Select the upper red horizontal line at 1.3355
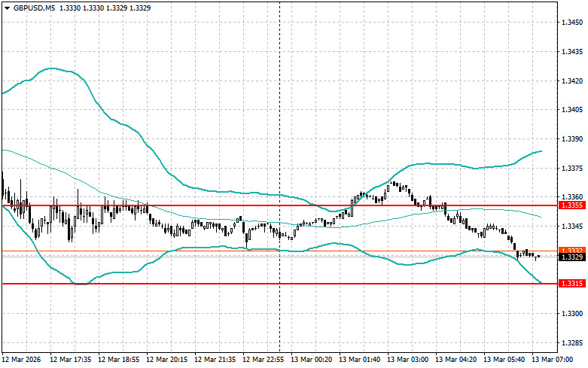The image size is (588, 368). 279,205
